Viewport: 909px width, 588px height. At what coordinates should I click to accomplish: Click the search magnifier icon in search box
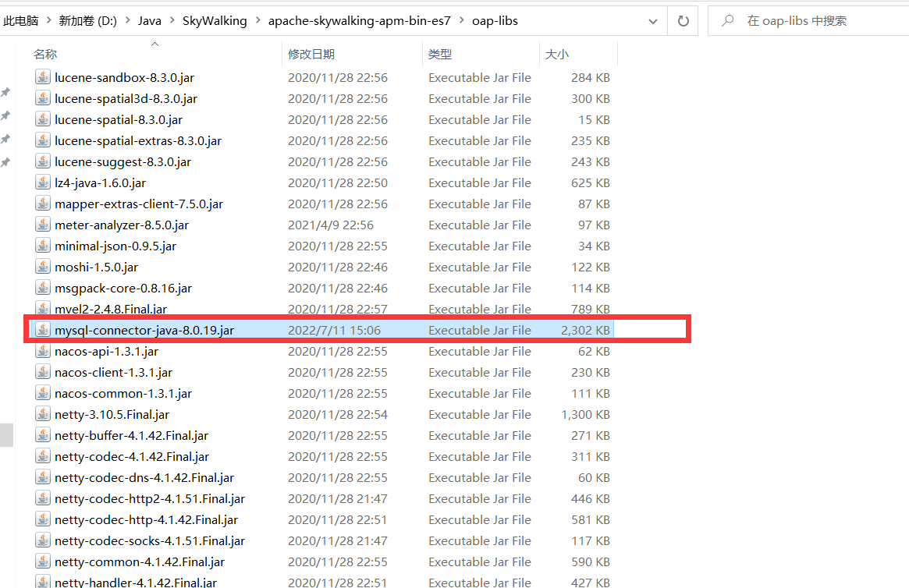727,21
